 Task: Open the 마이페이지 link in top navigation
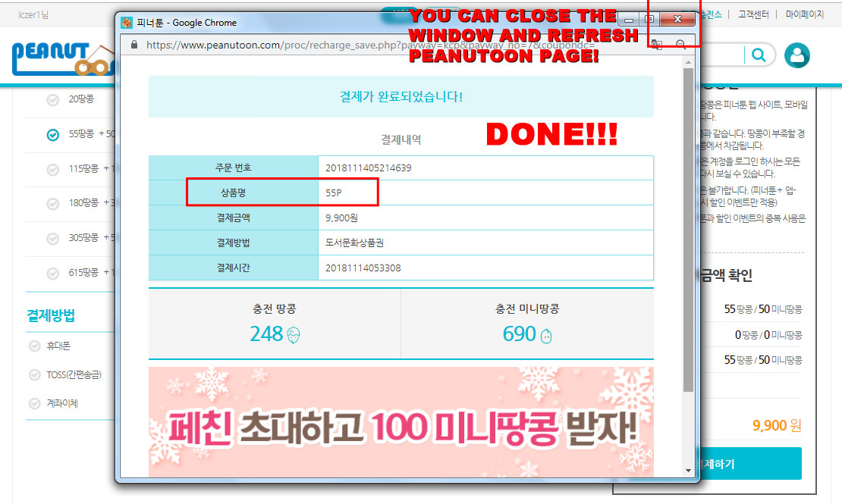coord(804,14)
